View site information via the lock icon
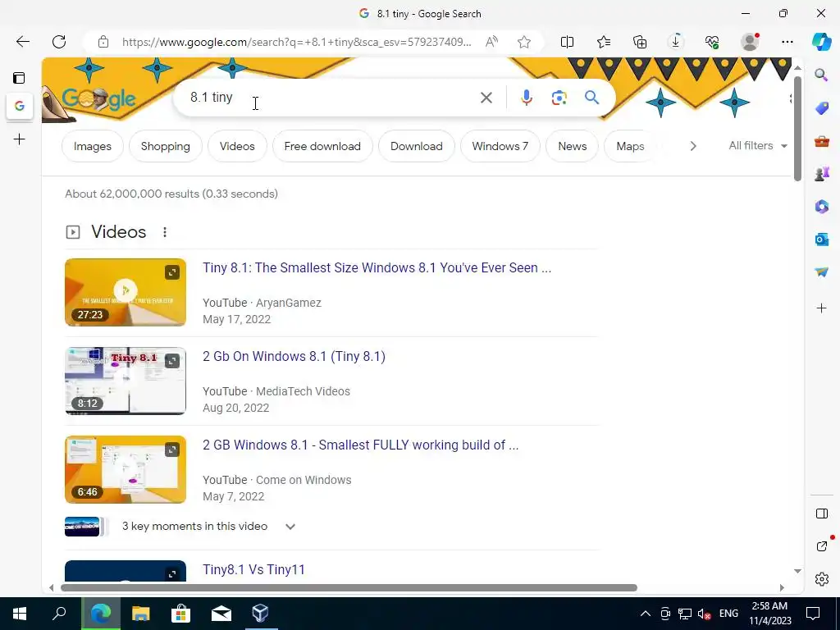Image resolution: width=840 pixels, height=630 pixels. [x=103, y=42]
